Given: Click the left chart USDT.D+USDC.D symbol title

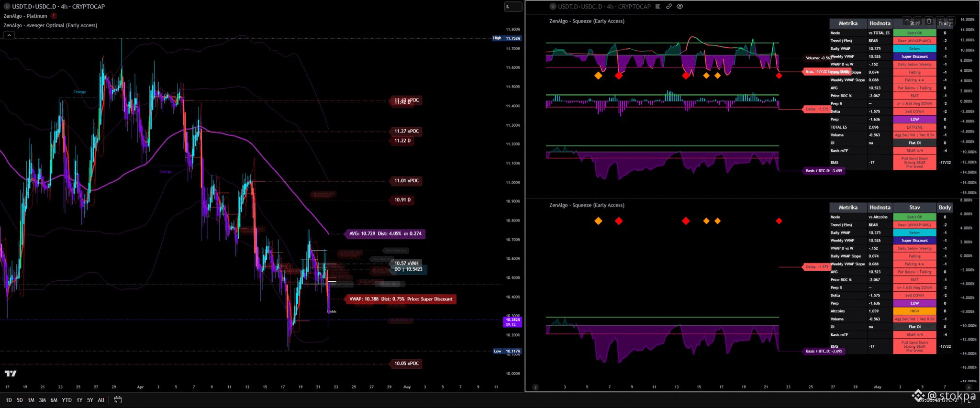Looking at the screenshot, I should coord(58,6).
